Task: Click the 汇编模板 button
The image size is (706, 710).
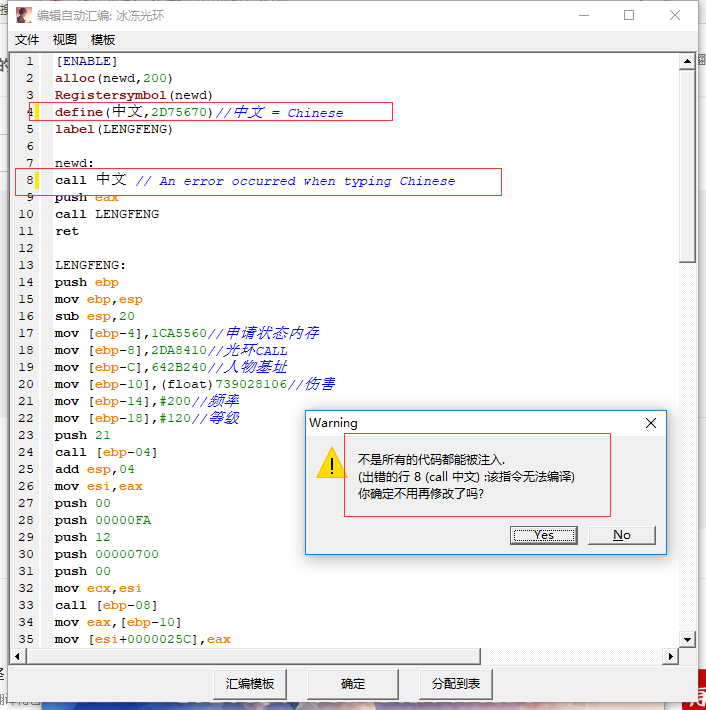Action: tap(250, 684)
